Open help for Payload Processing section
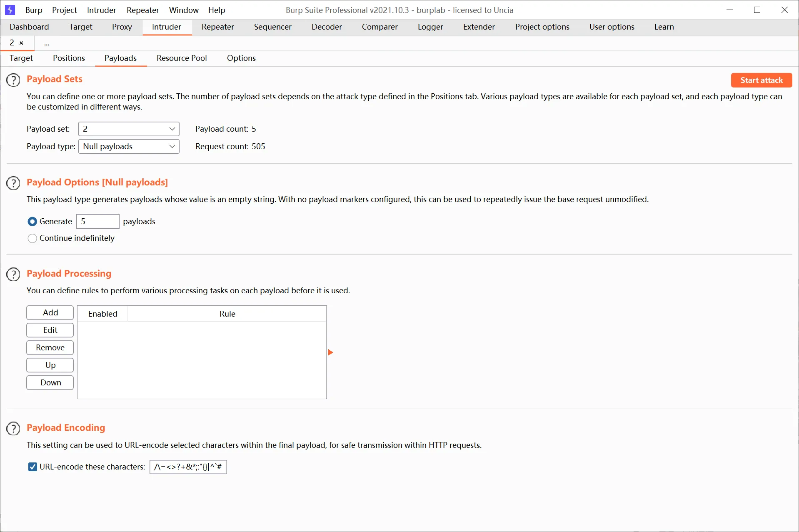 tap(13, 274)
